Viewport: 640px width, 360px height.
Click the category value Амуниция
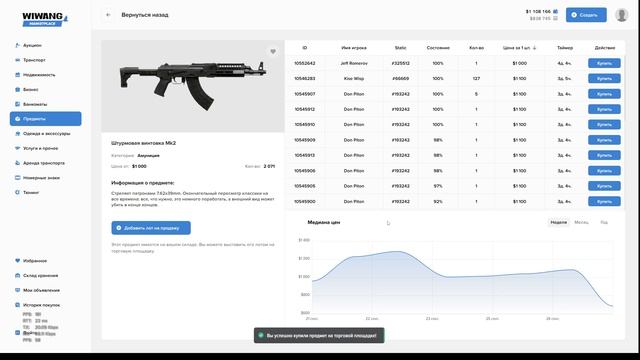[x=149, y=156]
